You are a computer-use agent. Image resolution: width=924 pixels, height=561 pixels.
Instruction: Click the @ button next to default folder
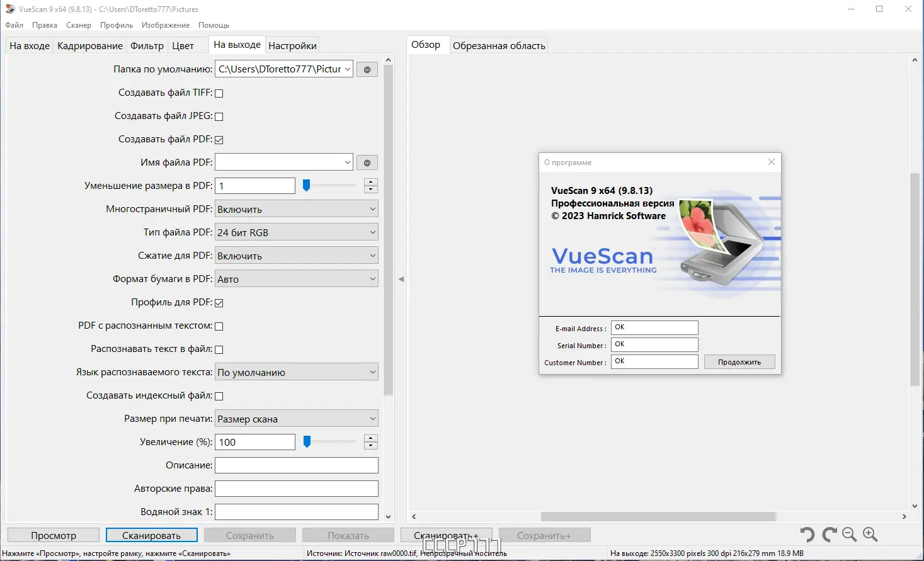[x=367, y=69]
